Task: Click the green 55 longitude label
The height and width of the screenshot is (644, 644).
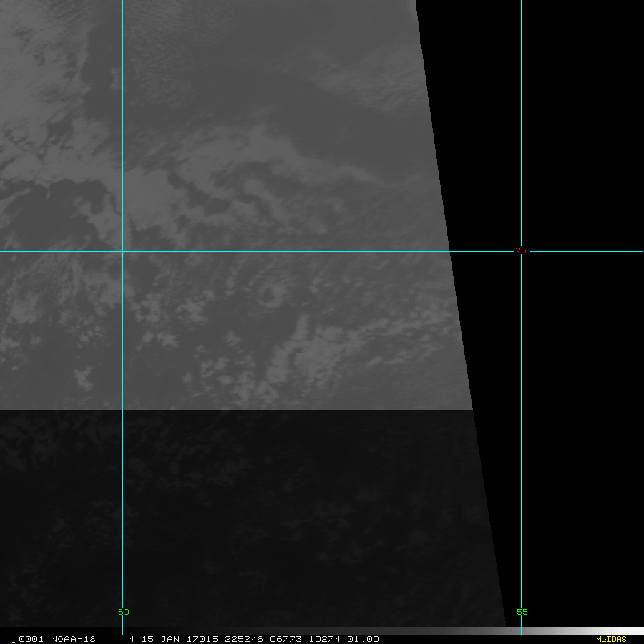Action: [x=522, y=612]
